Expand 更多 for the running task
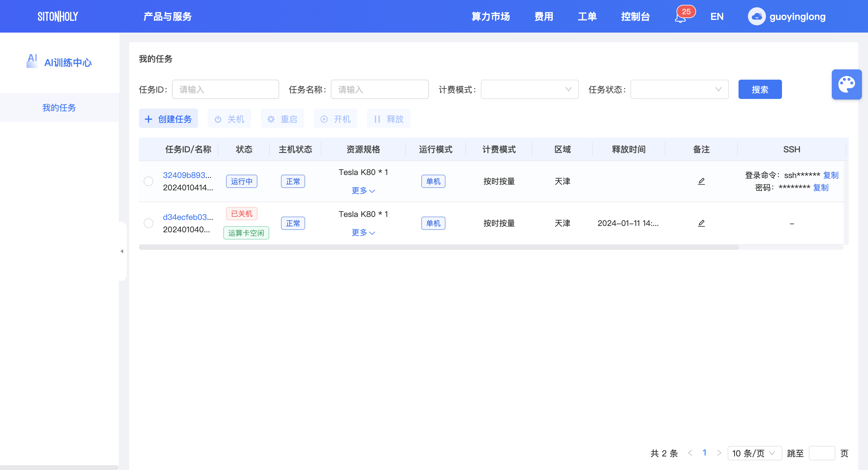The height and width of the screenshot is (470, 868). click(x=363, y=191)
